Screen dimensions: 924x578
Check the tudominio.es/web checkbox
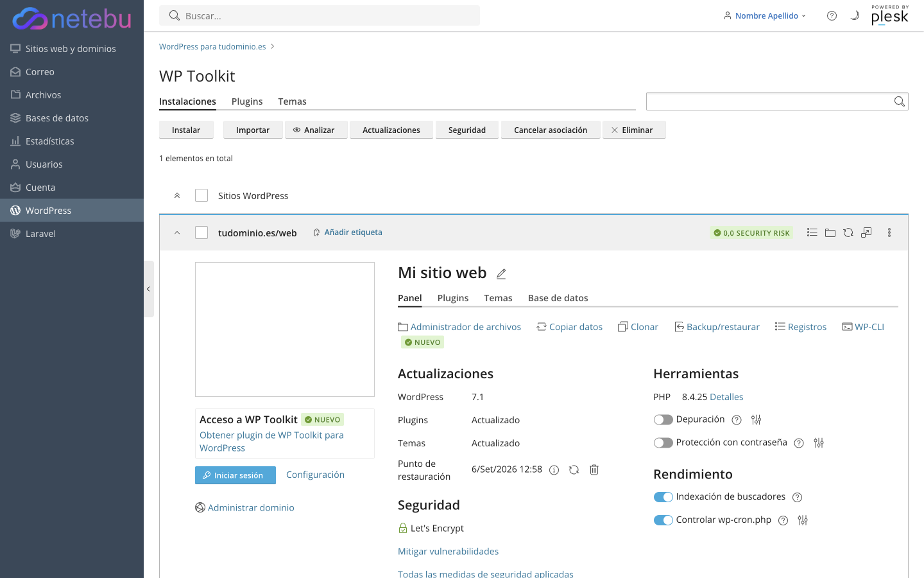click(x=201, y=232)
